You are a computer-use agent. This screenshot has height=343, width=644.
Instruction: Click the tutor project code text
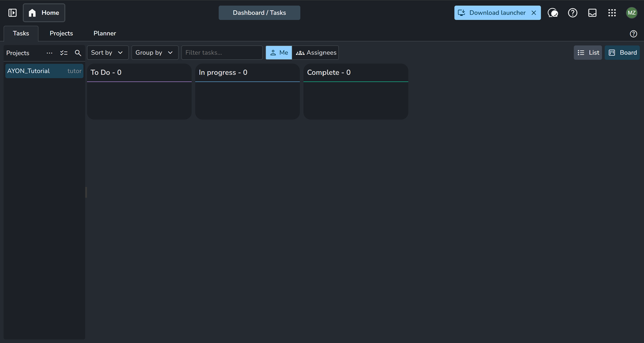pos(74,71)
